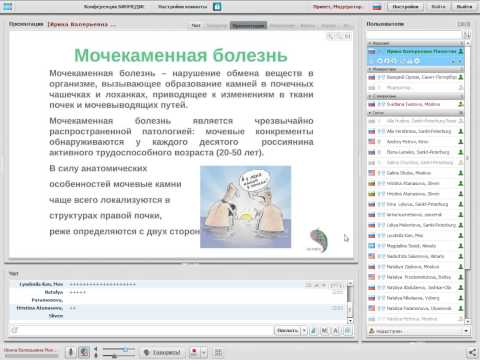
Task: Collapse the fourth group header in the users list
Action: [x=416, y=113]
